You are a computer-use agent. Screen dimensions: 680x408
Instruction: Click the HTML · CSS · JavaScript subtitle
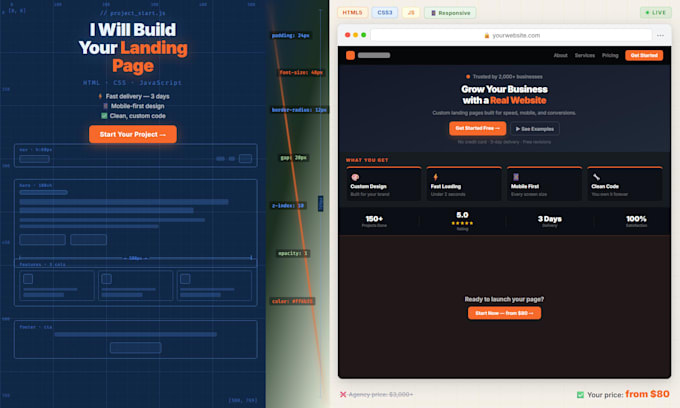coord(133,83)
